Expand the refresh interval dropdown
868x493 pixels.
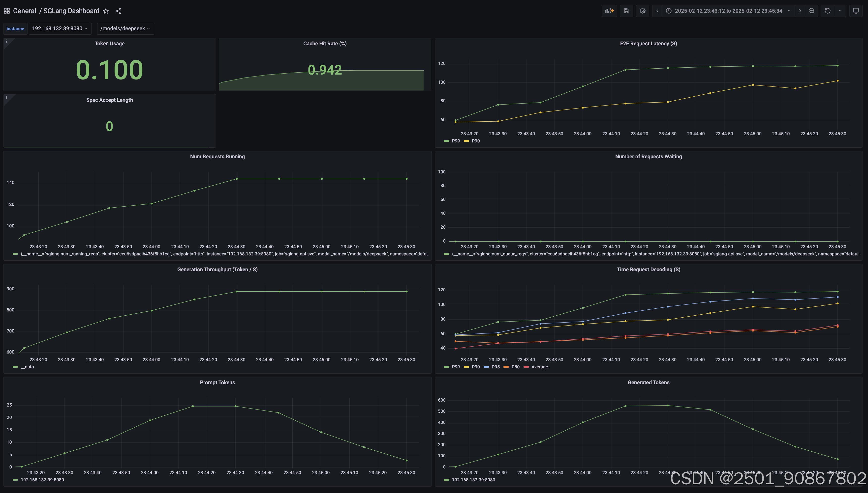tap(840, 11)
